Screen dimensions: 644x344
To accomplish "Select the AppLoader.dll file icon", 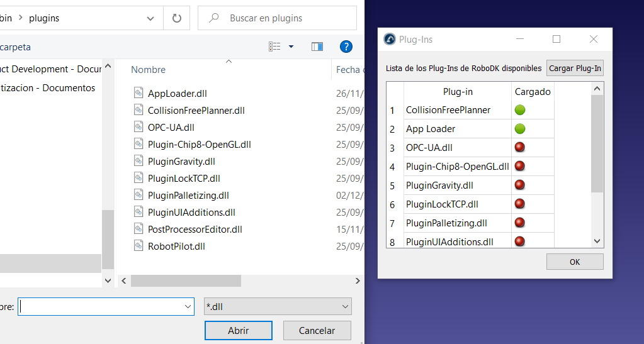I will tap(139, 93).
